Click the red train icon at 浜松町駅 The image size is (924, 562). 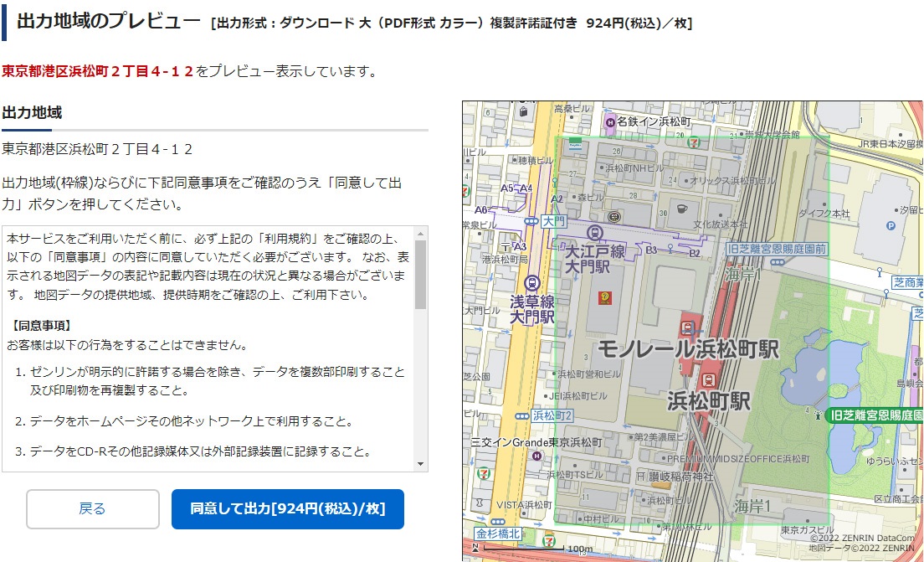coord(711,381)
